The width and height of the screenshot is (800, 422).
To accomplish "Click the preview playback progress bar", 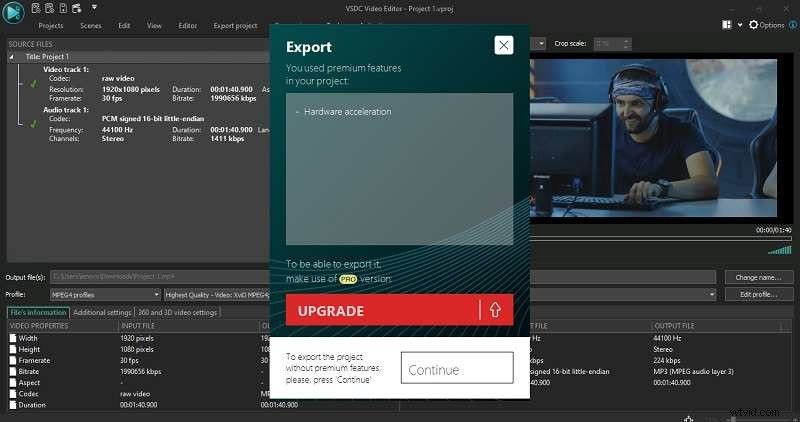I will [661, 238].
